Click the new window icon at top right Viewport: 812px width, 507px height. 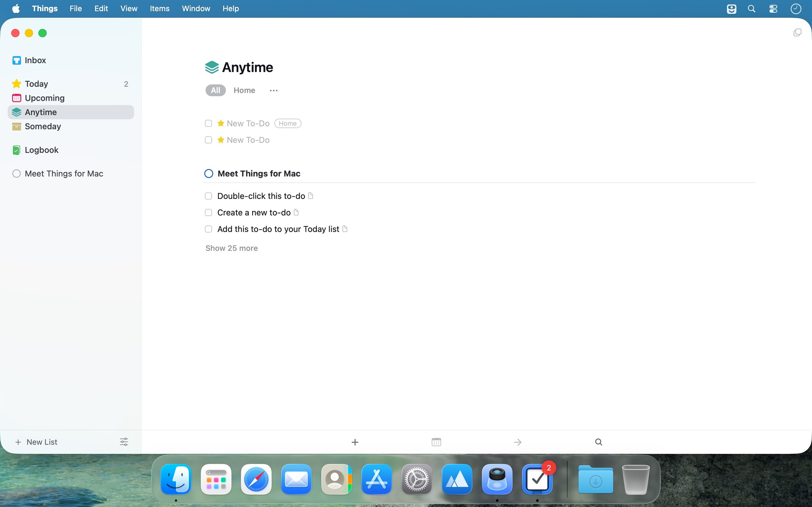(797, 32)
